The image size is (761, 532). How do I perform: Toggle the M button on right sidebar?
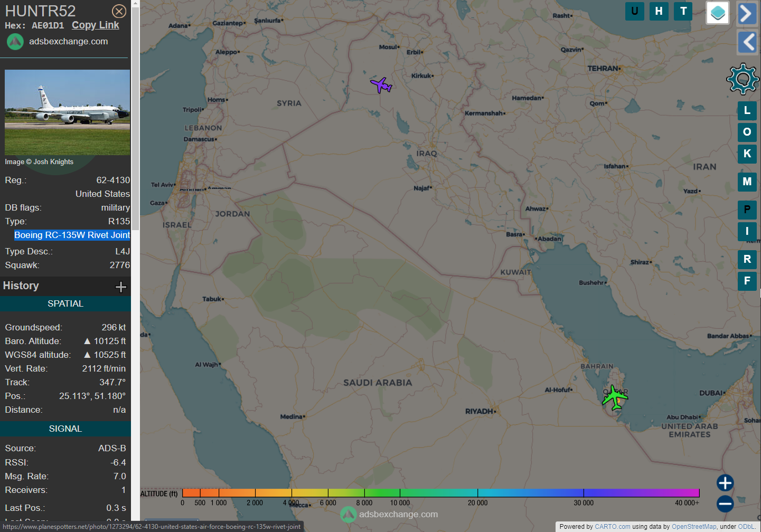747,182
